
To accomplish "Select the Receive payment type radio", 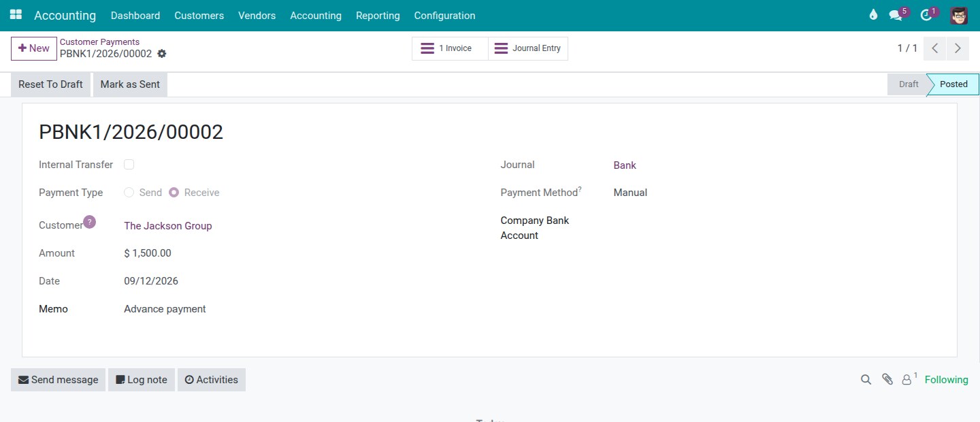I will coord(174,193).
